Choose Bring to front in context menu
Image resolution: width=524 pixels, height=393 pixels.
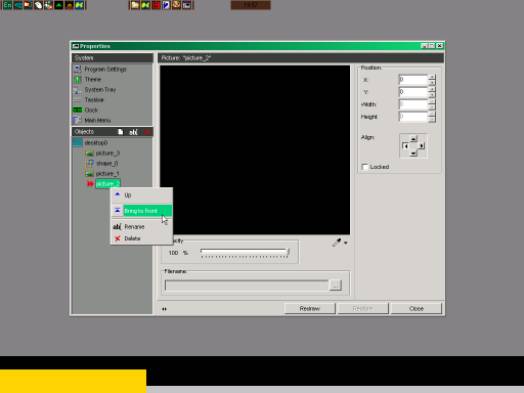[x=141, y=211]
